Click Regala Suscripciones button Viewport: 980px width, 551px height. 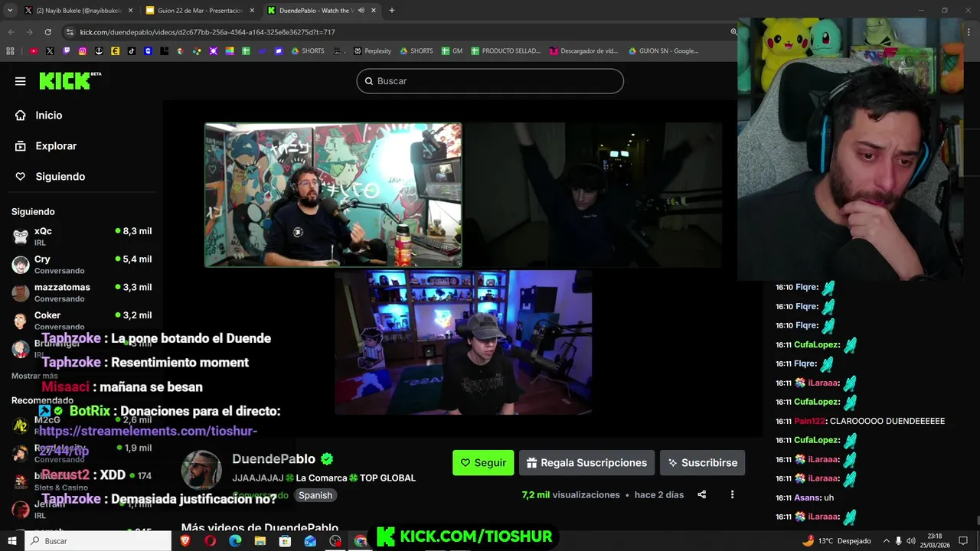pyautogui.click(x=586, y=463)
